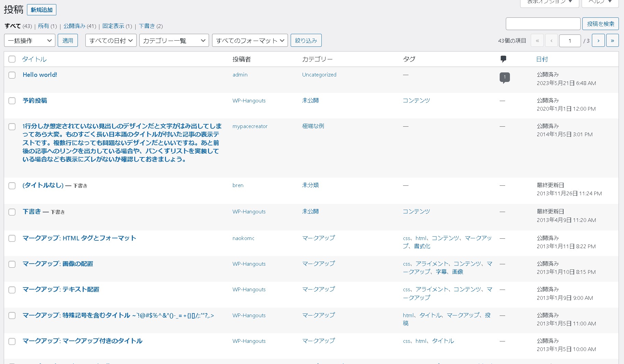
Task: Sort posts by the 日付 column
Action: (x=542, y=59)
